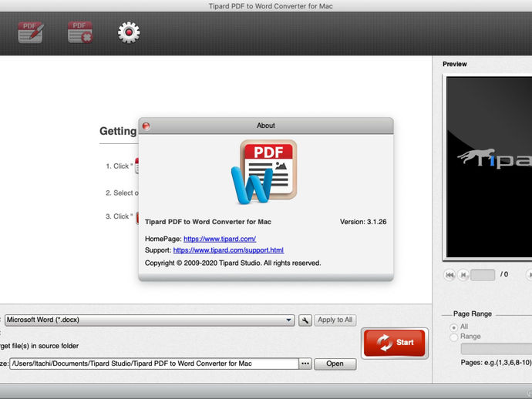Click the wrench output settings icon
The height and width of the screenshot is (399, 532).
[x=305, y=320]
